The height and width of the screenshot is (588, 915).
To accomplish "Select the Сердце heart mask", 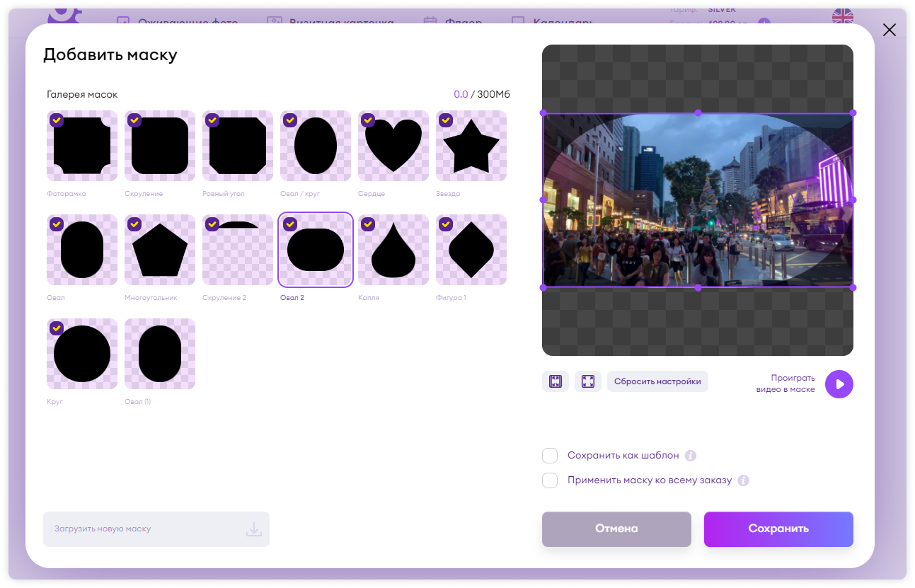I will pyautogui.click(x=393, y=146).
